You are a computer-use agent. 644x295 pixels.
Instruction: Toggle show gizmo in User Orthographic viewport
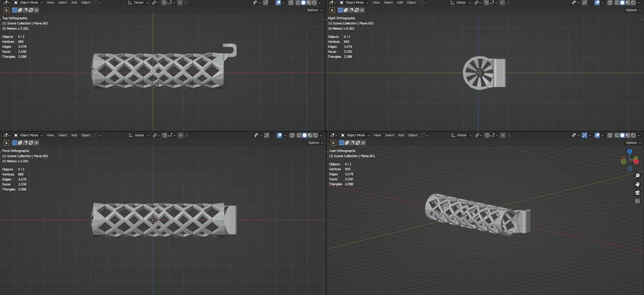click(x=584, y=135)
